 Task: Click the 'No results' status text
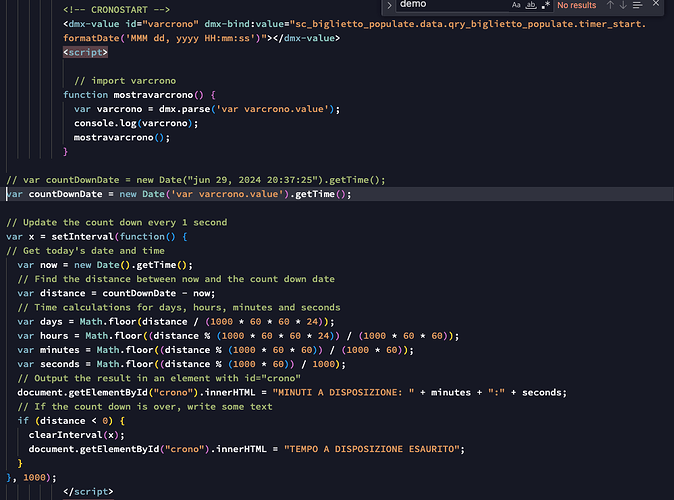[577, 6]
